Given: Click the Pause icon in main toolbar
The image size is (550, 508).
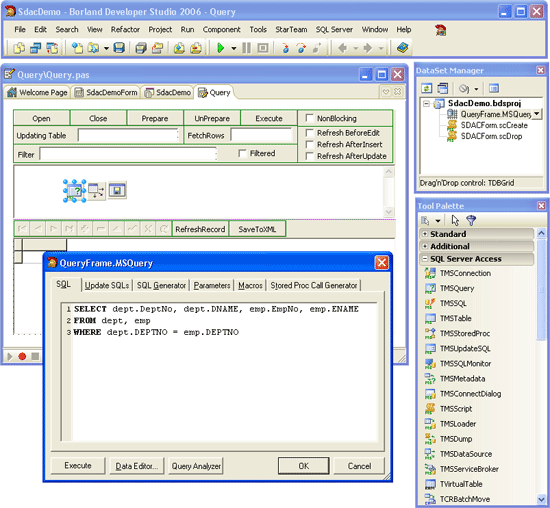Looking at the screenshot, I should pyautogui.click(x=246, y=48).
